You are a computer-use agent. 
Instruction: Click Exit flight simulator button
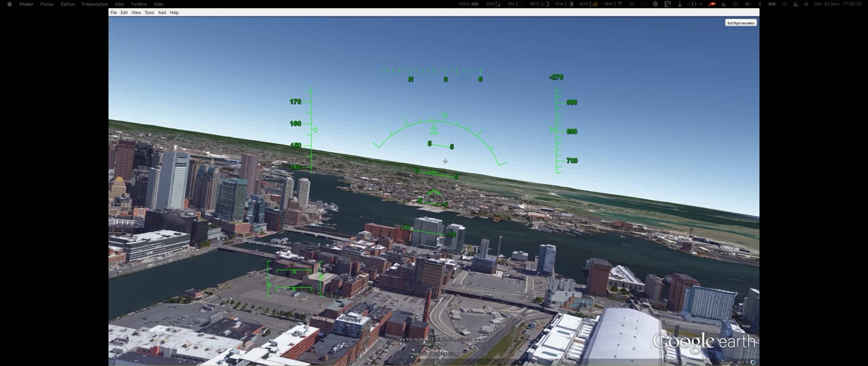741,23
